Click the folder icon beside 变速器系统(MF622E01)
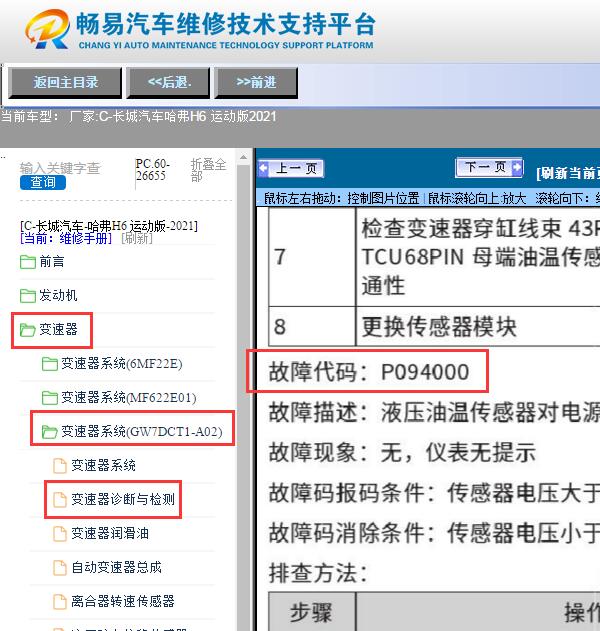 (50, 398)
